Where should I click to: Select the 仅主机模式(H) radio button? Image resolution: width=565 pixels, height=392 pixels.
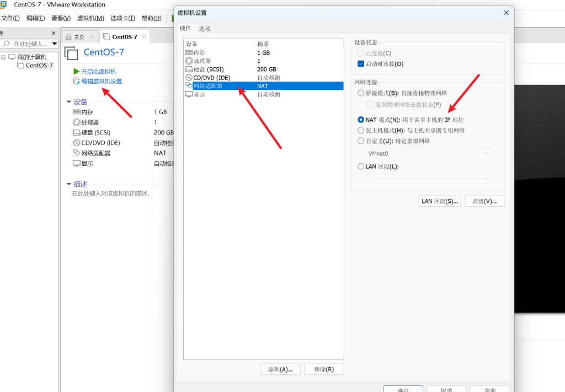(361, 130)
